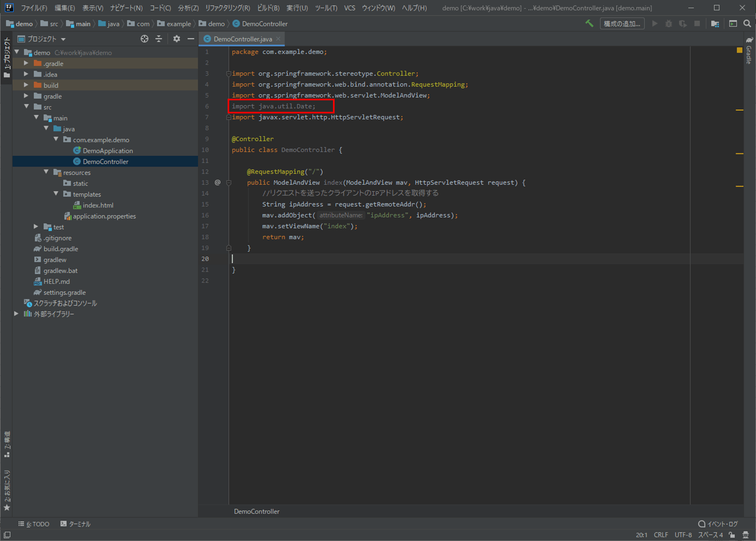This screenshot has width=756, height=541.
Task: Click the Build project hammer icon
Action: click(590, 23)
